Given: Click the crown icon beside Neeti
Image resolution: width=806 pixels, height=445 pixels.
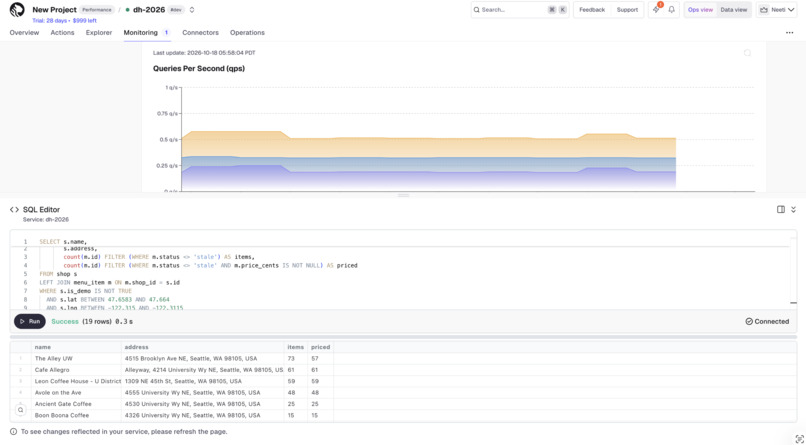Looking at the screenshot, I should point(763,10).
